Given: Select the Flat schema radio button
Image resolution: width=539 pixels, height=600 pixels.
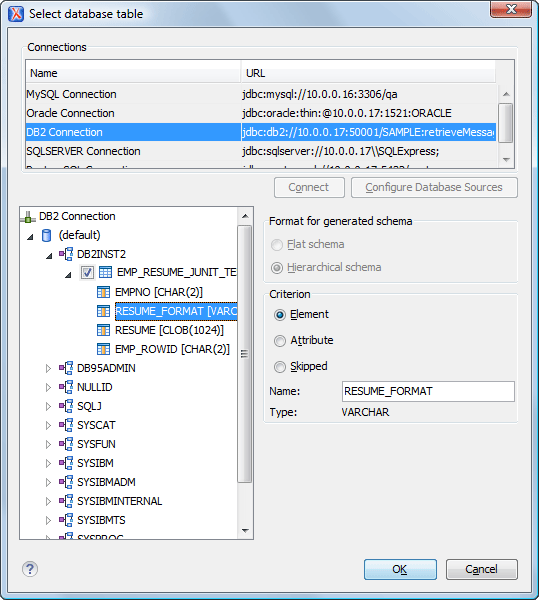Looking at the screenshot, I should click(277, 245).
